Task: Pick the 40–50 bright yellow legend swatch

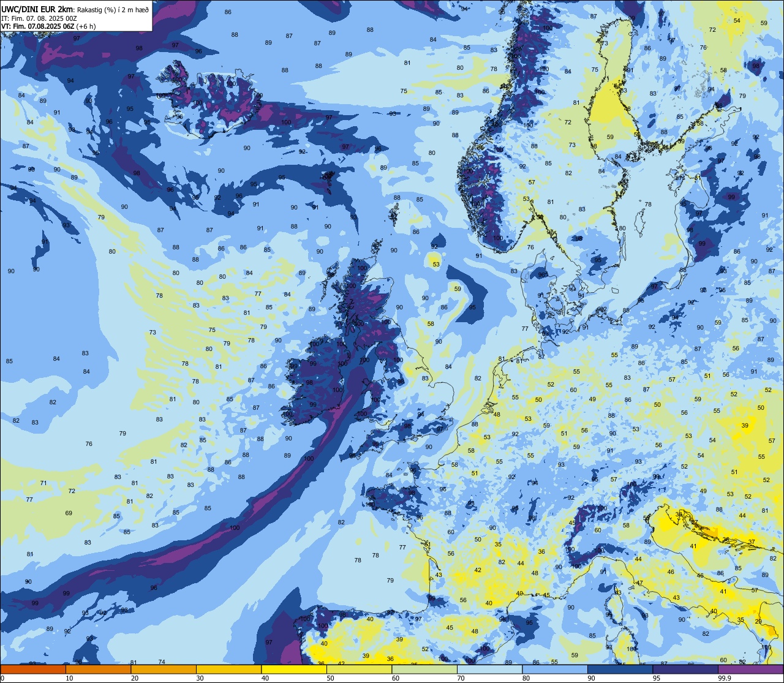Action: tap(294, 669)
